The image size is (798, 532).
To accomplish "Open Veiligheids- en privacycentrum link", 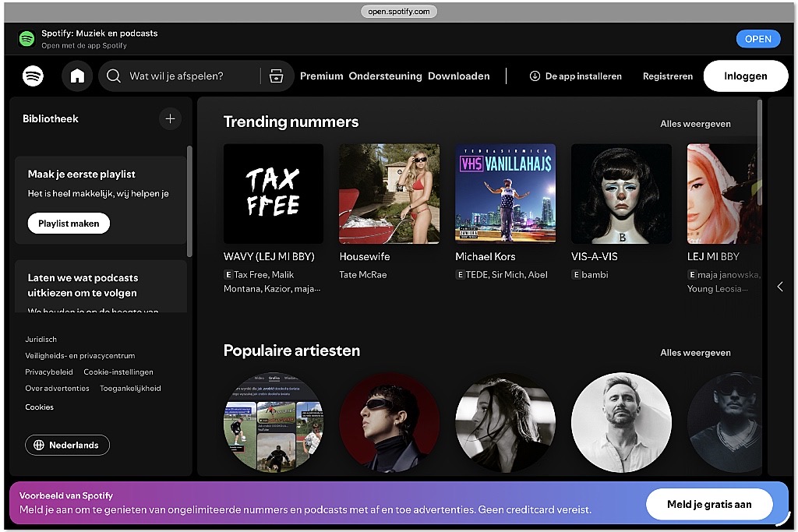I will [x=80, y=355].
